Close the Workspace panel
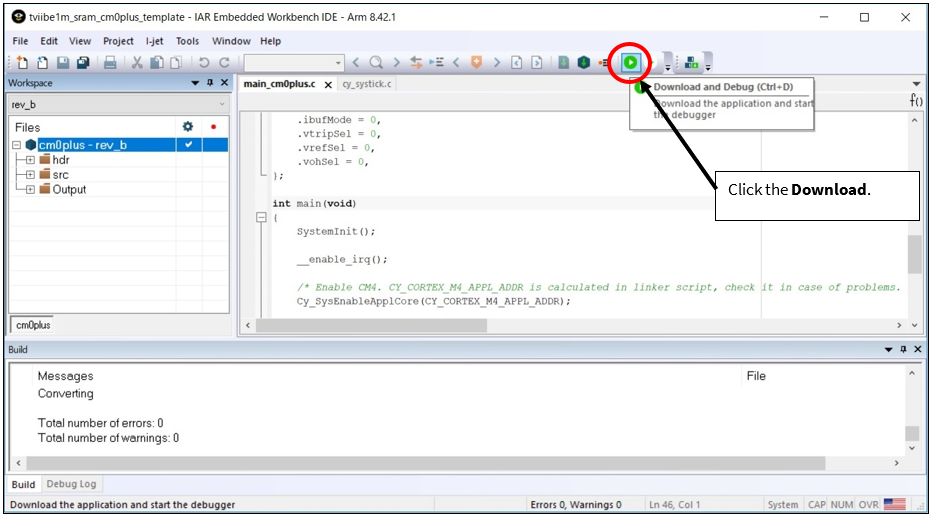 click(224, 83)
